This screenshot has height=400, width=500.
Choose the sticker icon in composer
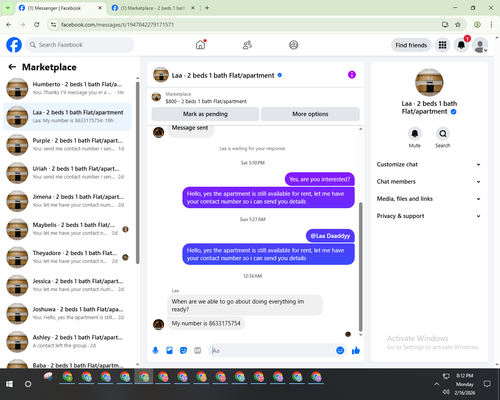[x=183, y=350]
